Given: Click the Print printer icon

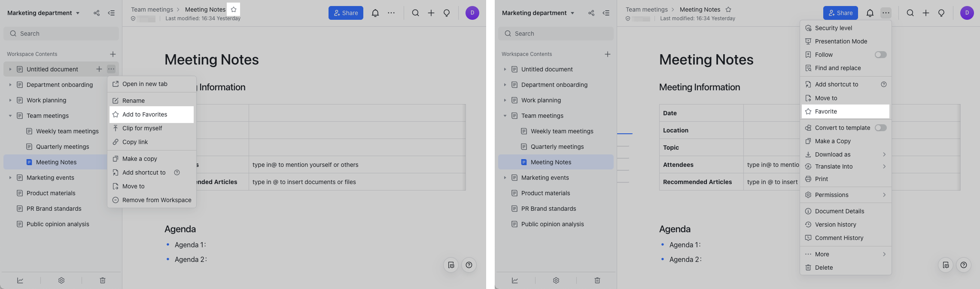Looking at the screenshot, I should [808, 179].
